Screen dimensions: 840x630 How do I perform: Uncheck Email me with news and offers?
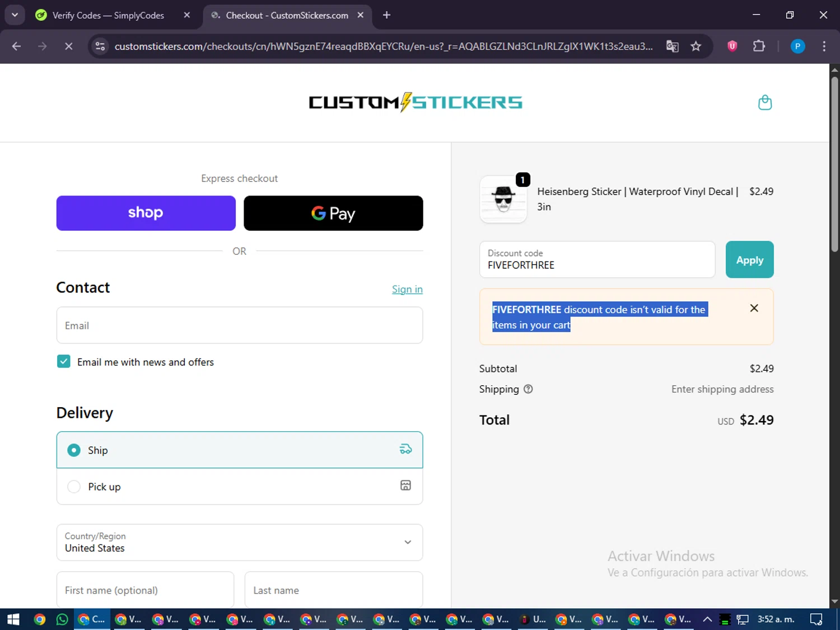[64, 362]
